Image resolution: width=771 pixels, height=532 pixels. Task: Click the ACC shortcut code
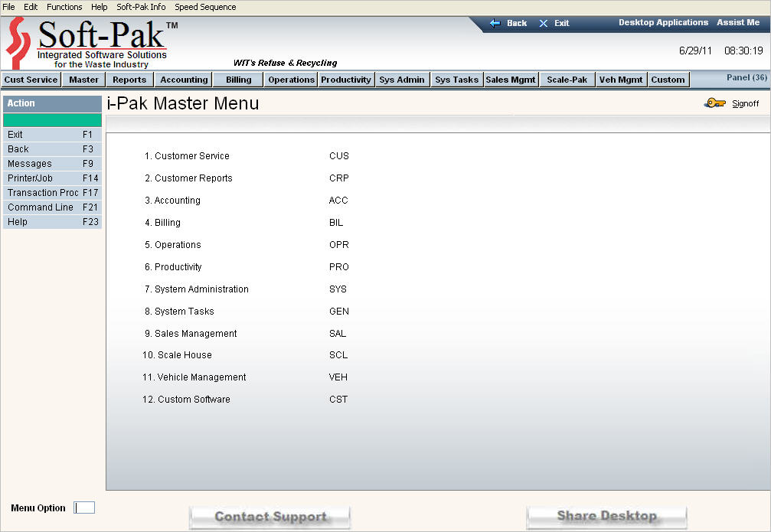pos(338,200)
